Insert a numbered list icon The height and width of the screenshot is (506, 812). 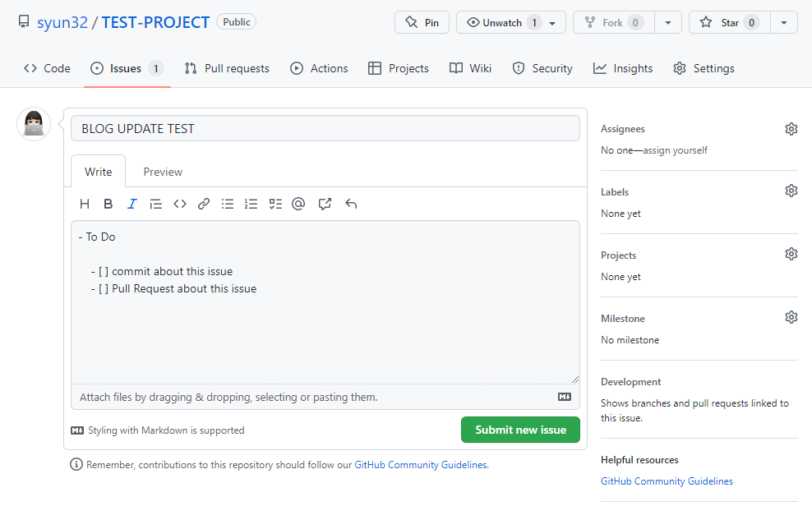(x=251, y=204)
